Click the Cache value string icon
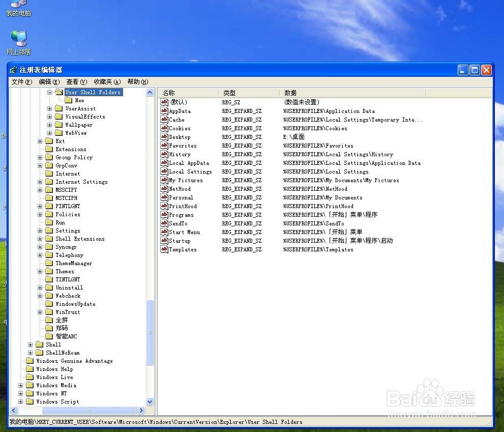The image size is (504, 432). pyautogui.click(x=164, y=120)
